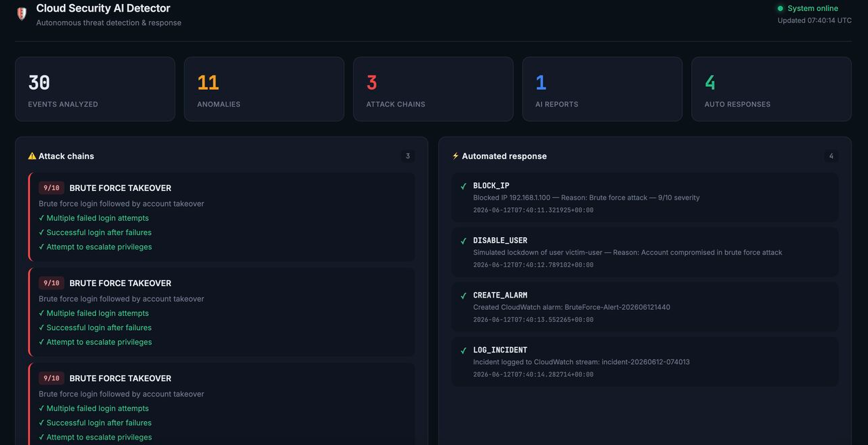Click the 'System online' status text

[813, 8]
